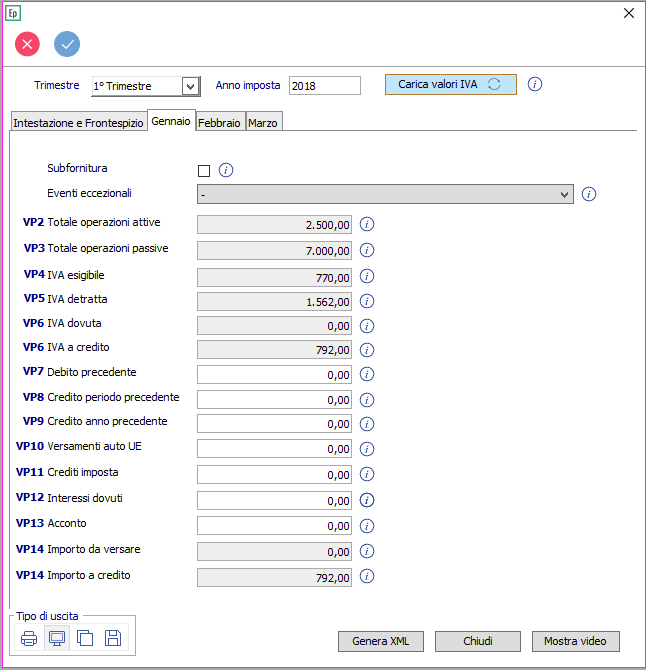Select the printer output type icon

click(30, 638)
